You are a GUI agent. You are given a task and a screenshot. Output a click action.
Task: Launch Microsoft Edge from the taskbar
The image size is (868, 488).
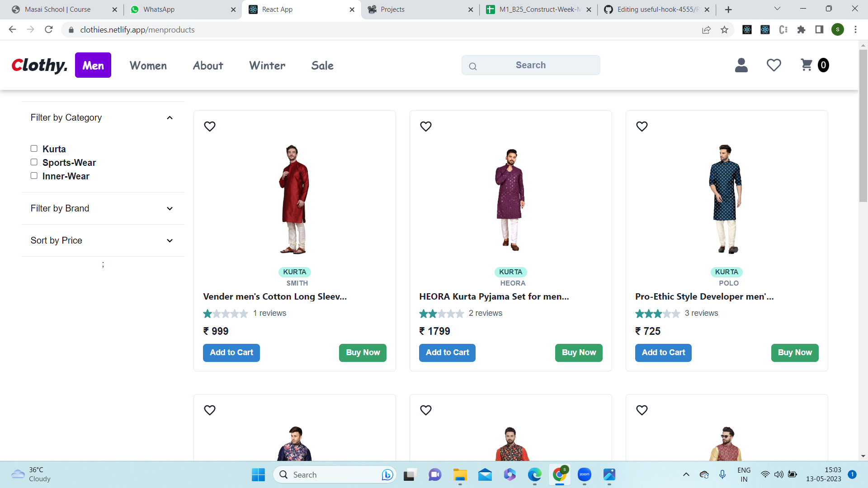click(534, 474)
